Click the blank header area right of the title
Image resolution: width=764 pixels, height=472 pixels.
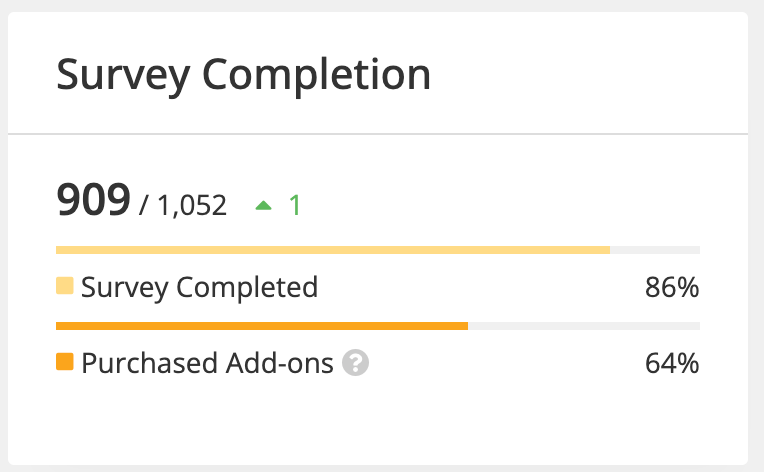coord(590,76)
